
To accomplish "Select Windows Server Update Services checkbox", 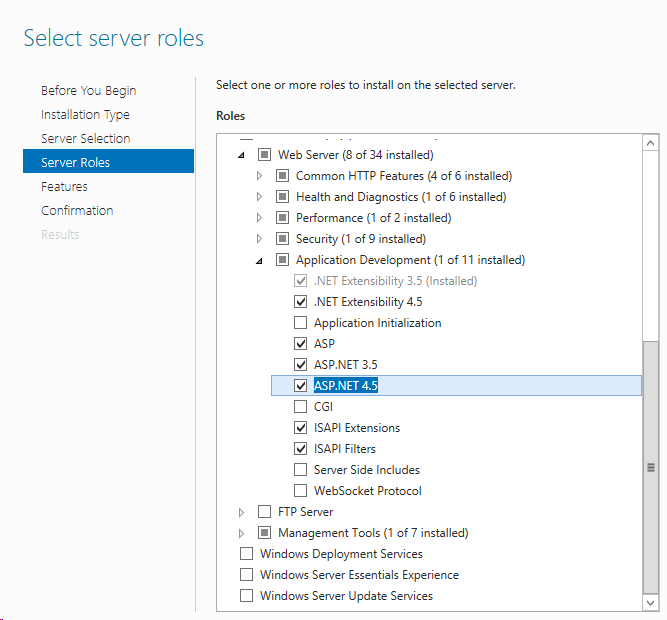I will pos(247,596).
